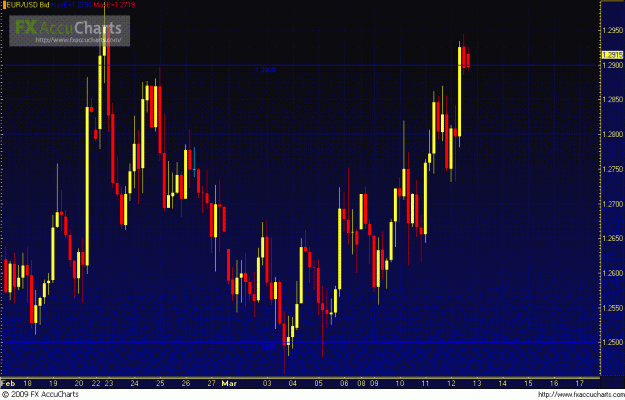Image resolution: width=625 pixels, height=400 pixels.
Task: Click the 11 date label on the time axis
Action: coord(425,384)
